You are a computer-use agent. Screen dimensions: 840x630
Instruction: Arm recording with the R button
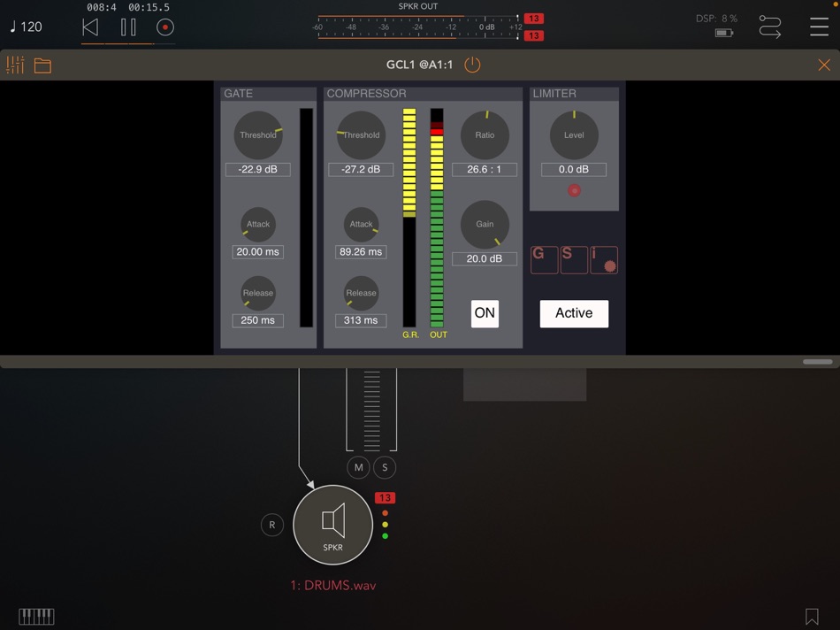coord(271,525)
